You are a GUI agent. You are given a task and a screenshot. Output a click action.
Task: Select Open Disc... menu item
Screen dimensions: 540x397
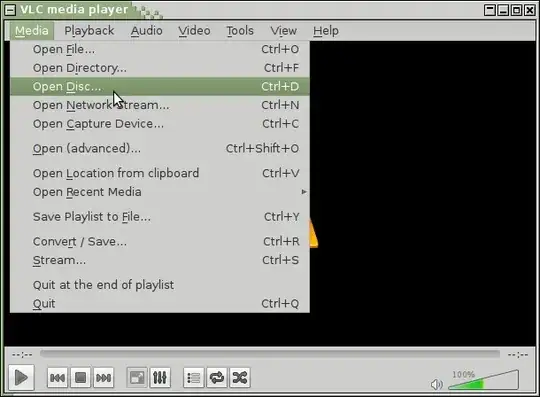click(x=160, y=86)
